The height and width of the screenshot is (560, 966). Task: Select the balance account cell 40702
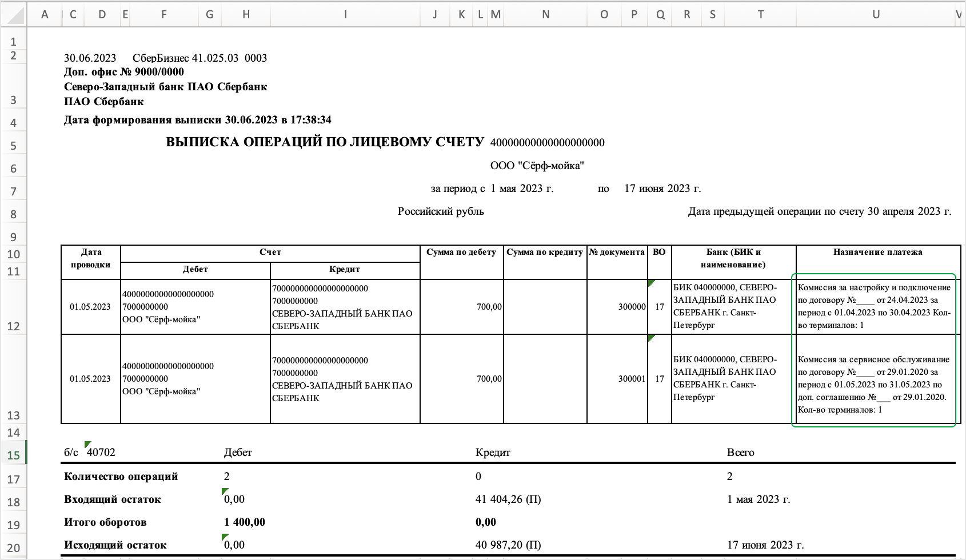[101, 452]
